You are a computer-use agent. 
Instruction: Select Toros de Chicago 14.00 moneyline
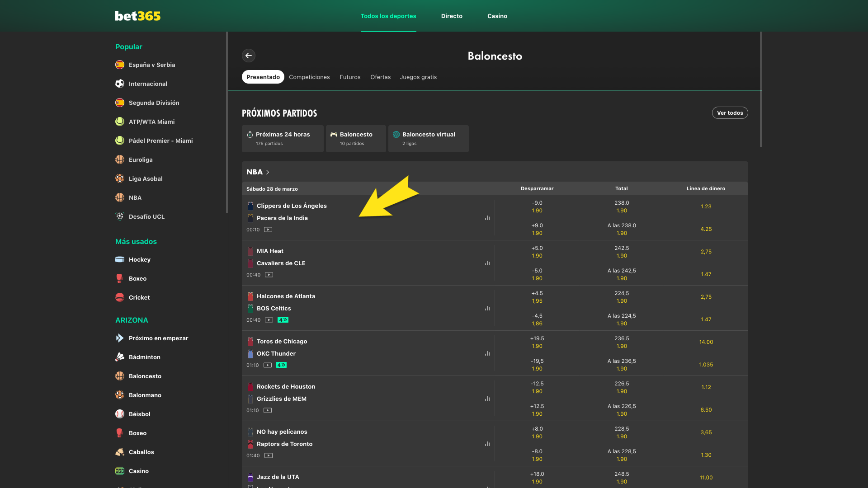pyautogui.click(x=706, y=342)
